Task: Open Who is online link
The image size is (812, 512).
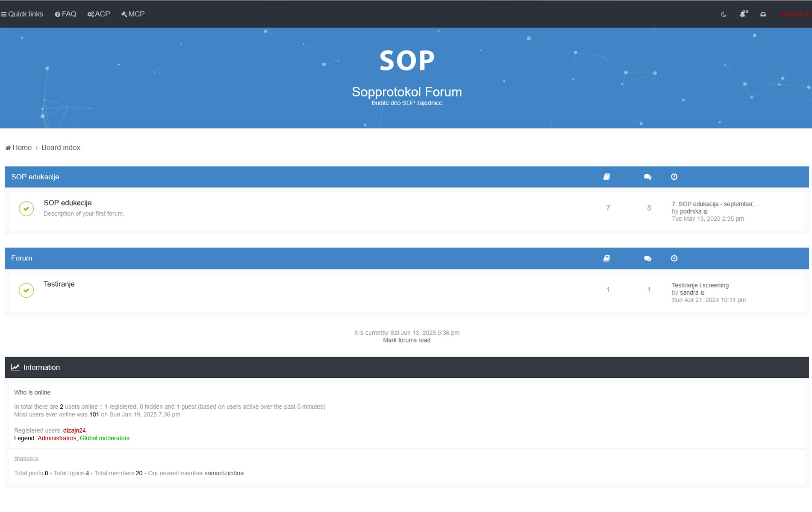Action: click(x=32, y=392)
